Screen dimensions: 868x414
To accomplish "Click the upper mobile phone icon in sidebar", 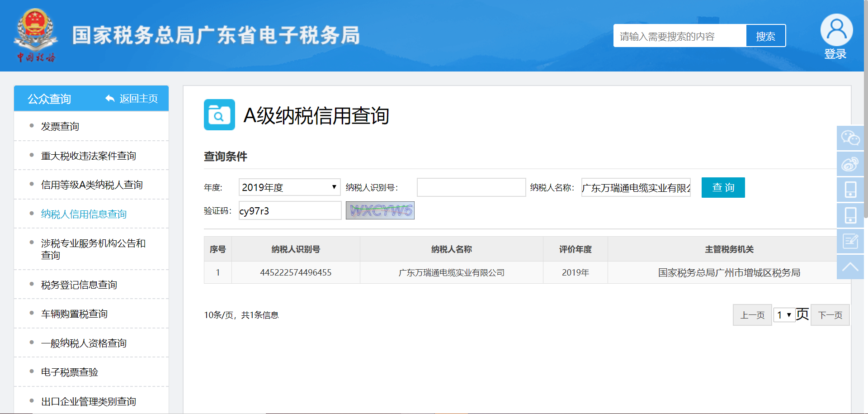I will tap(850, 190).
